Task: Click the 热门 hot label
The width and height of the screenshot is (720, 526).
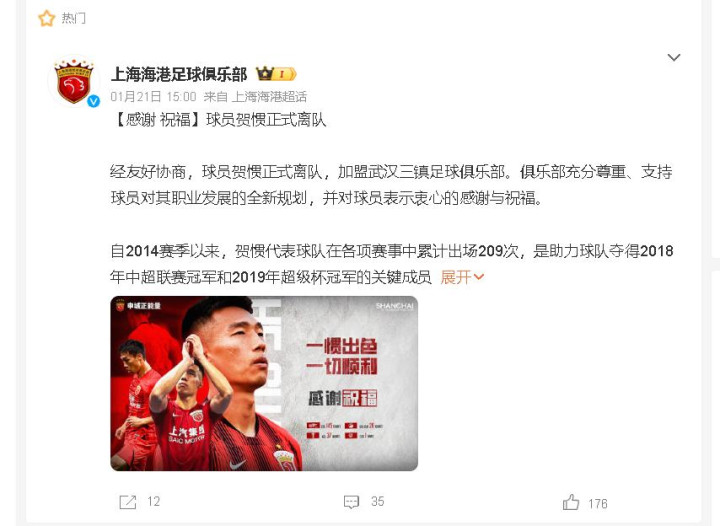Action: (x=73, y=18)
